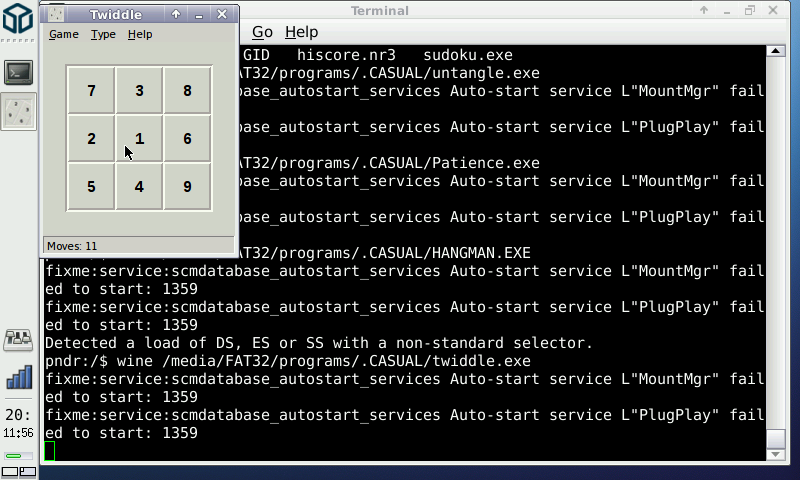The image size is (800, 480).
Task: Click the network signal bars icon
Action: point(19,377)
